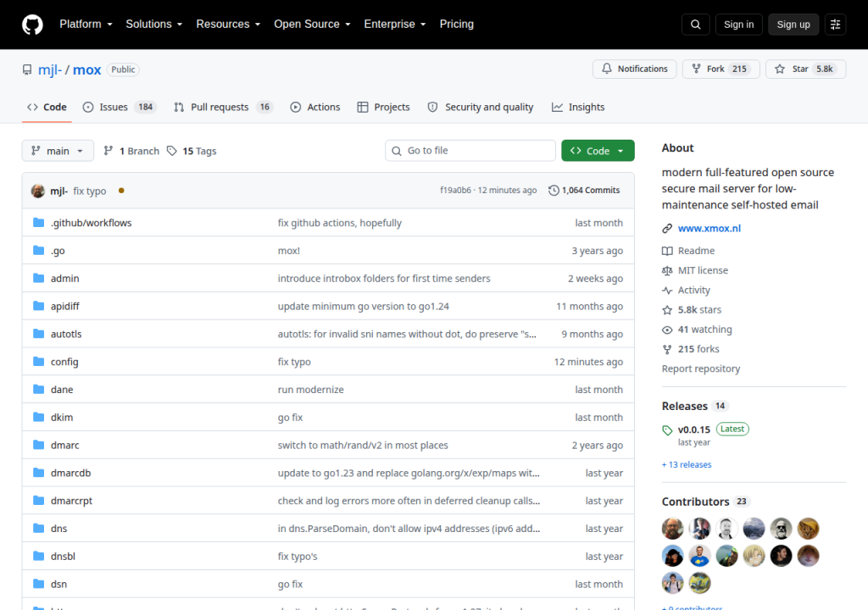Open the mox repository name link

coord(87,69)
